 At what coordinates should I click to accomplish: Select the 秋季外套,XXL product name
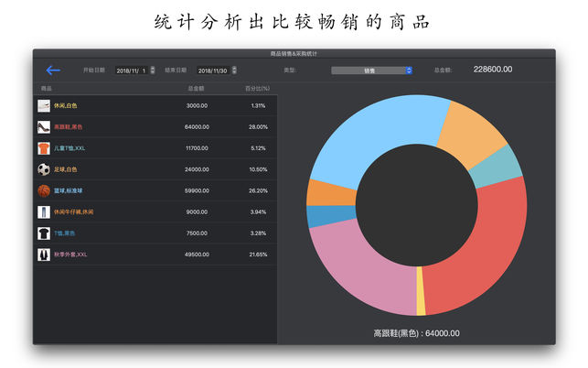(x=70, y=254)
